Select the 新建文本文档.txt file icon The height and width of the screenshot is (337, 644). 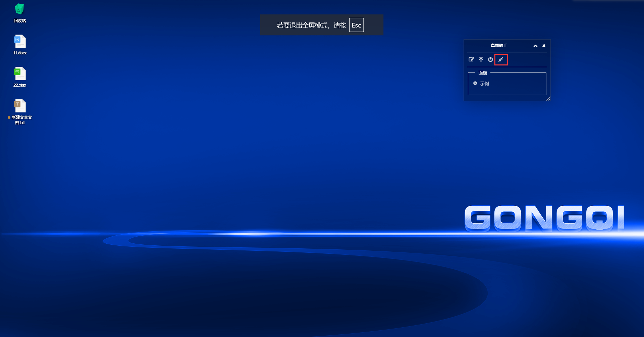20,106
